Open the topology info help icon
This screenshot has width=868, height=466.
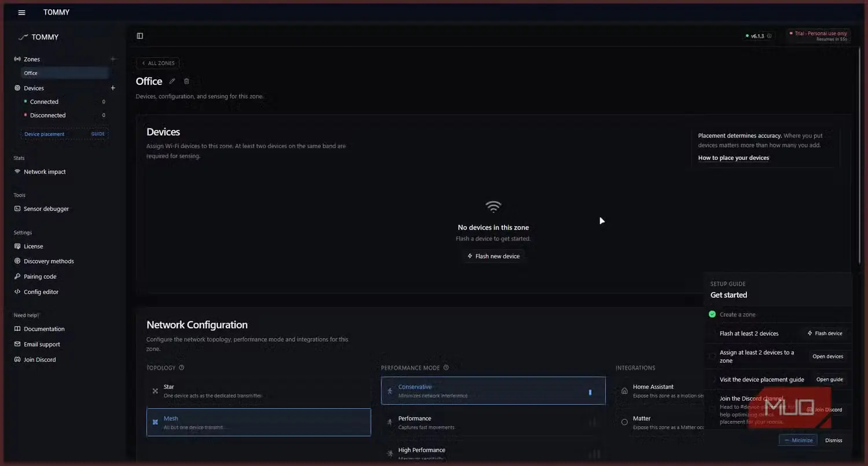[182, 368]
